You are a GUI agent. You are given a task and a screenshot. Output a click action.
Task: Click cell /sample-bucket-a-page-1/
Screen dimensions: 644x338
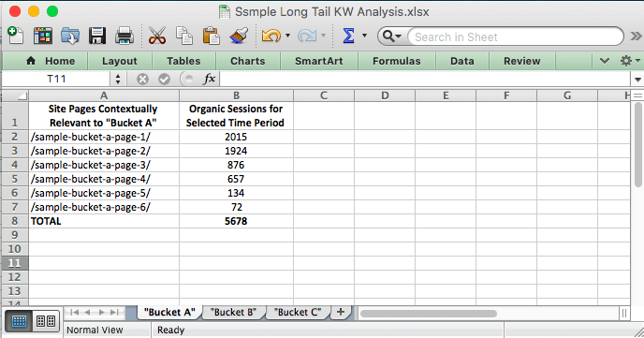pos(104,137)
